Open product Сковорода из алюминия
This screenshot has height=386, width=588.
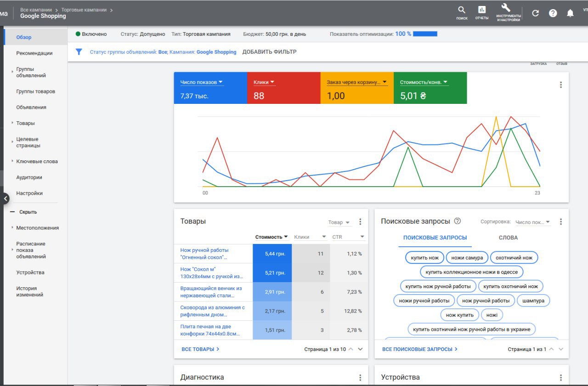point(213,311)
